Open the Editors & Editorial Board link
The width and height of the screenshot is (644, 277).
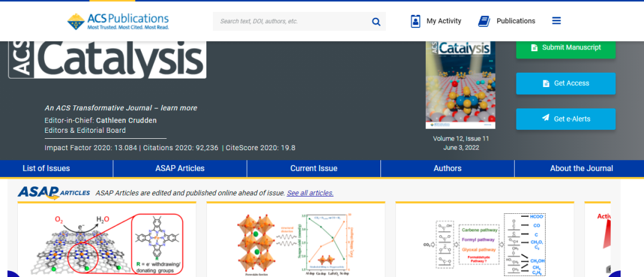coord(85,130)
